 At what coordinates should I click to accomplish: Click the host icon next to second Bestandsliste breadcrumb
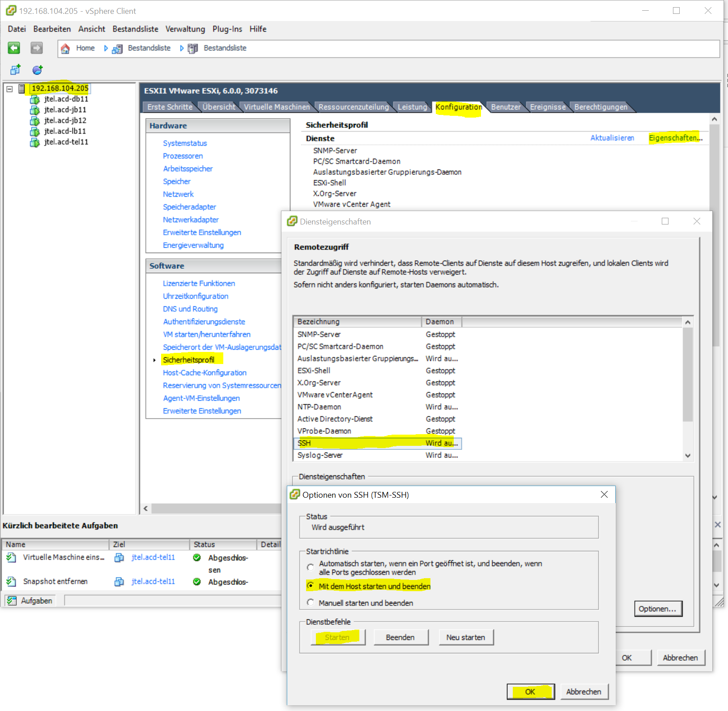pyautogui.click(x=192, y=48)
